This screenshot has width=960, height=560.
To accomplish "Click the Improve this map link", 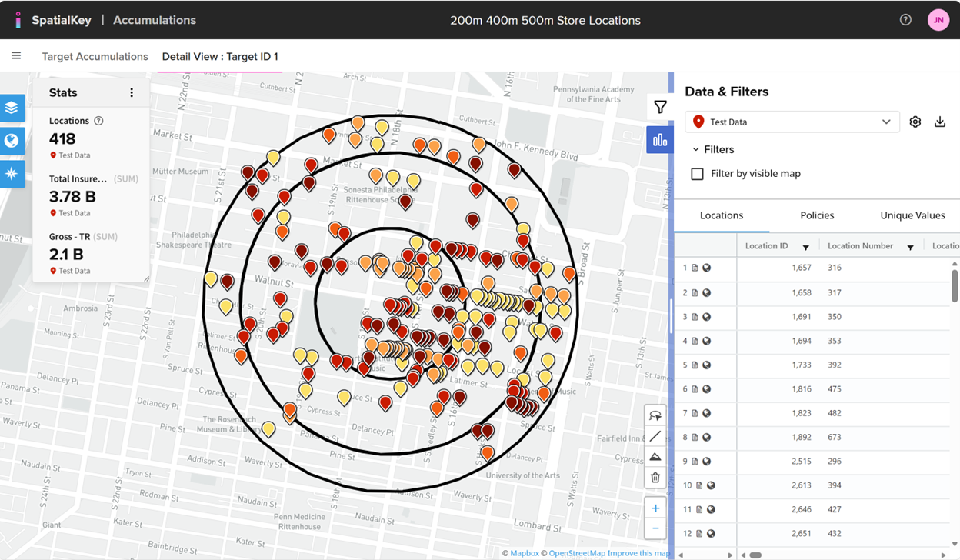I will click(x=638, y=553).
